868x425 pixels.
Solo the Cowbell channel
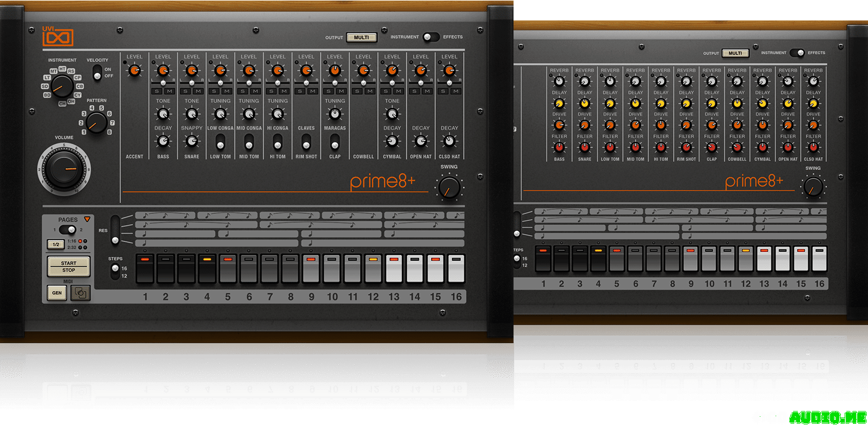(x=359, y=91)
